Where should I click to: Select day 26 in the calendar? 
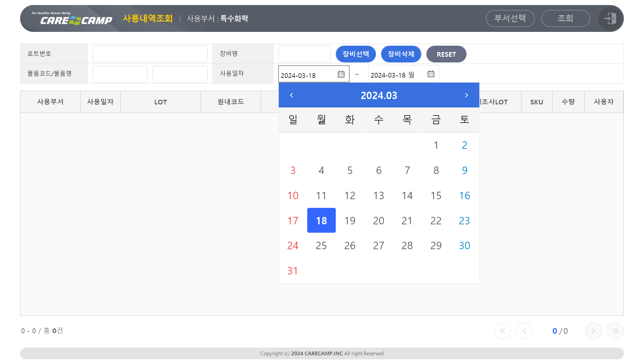point(350,245)
